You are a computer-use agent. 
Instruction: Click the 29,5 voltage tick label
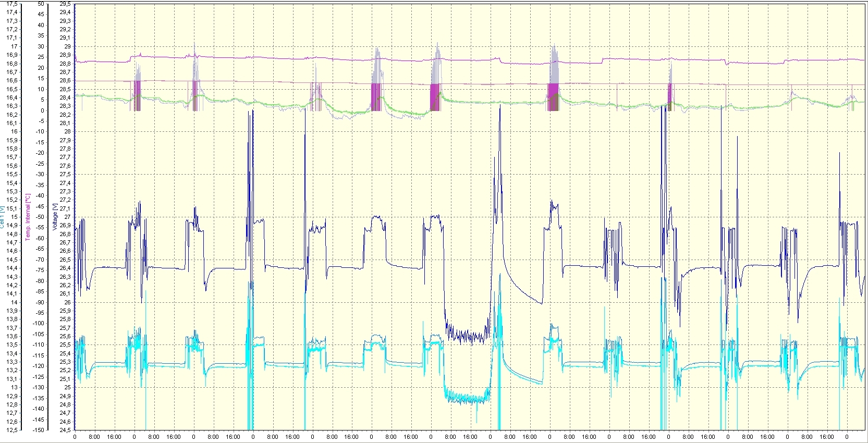coord(65,4)
